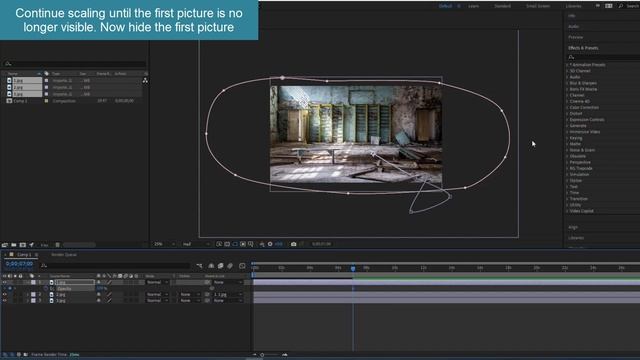This screenshot has width=640, height=360.
Task: Toggle shy switch on layer 3.jpg
Action: (98, 300)
